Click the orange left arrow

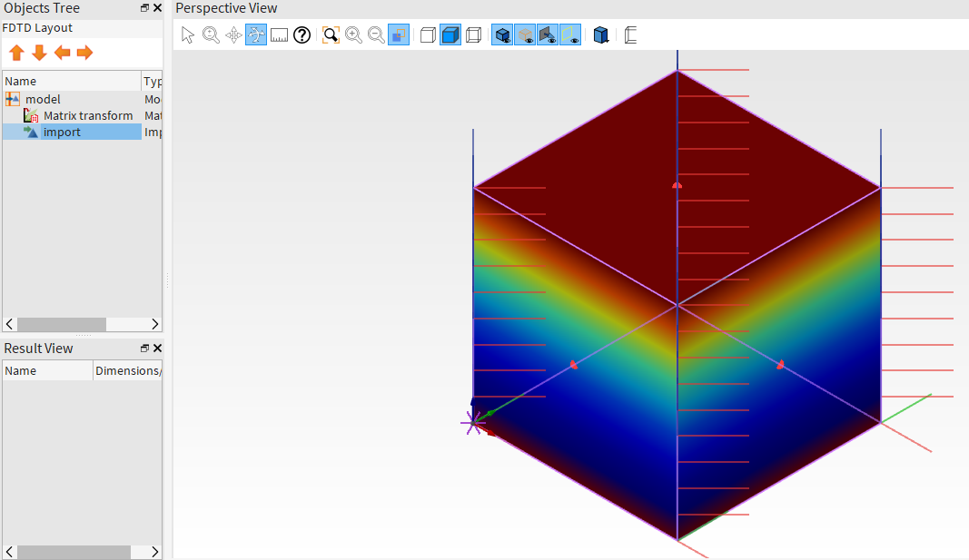tap(62, 53)
